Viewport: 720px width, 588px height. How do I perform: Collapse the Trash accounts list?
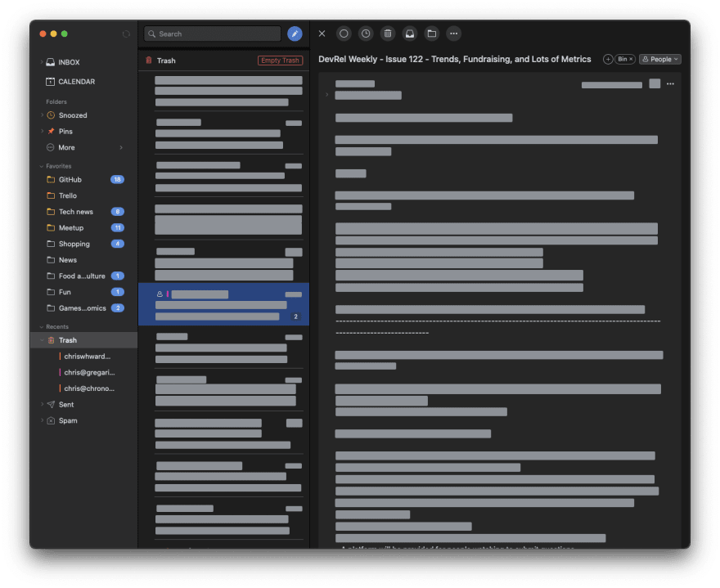click(42, 340)
